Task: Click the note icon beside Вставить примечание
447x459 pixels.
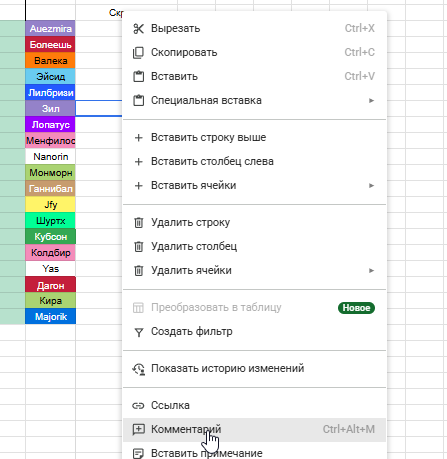Action: coord(138,453)
